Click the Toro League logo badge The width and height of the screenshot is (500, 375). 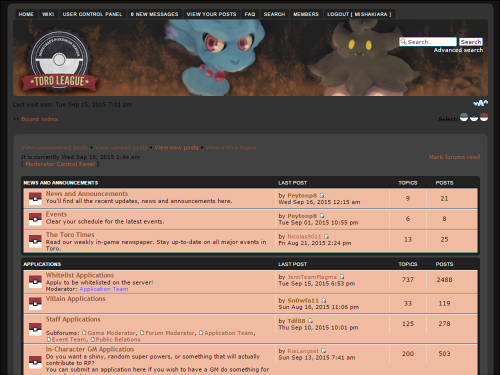click(59, 61)
